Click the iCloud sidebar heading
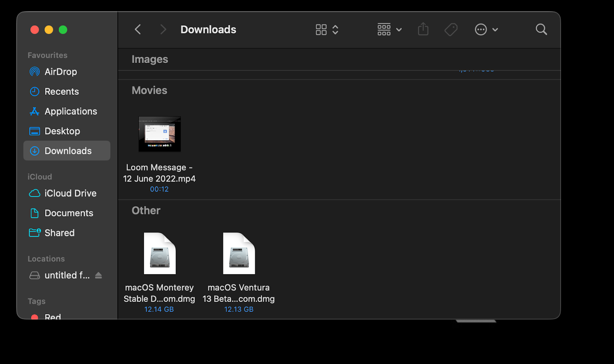 [x=40, y=177]
